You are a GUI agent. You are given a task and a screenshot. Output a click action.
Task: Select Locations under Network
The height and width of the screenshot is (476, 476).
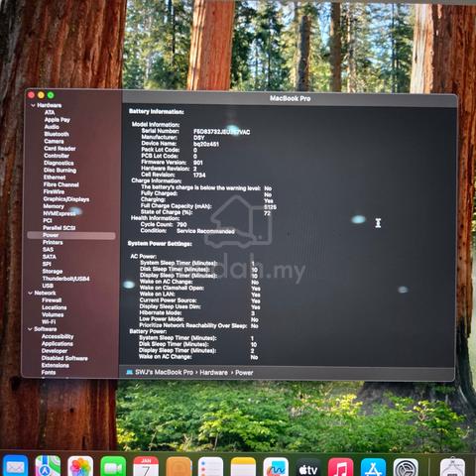click(55, 307)
